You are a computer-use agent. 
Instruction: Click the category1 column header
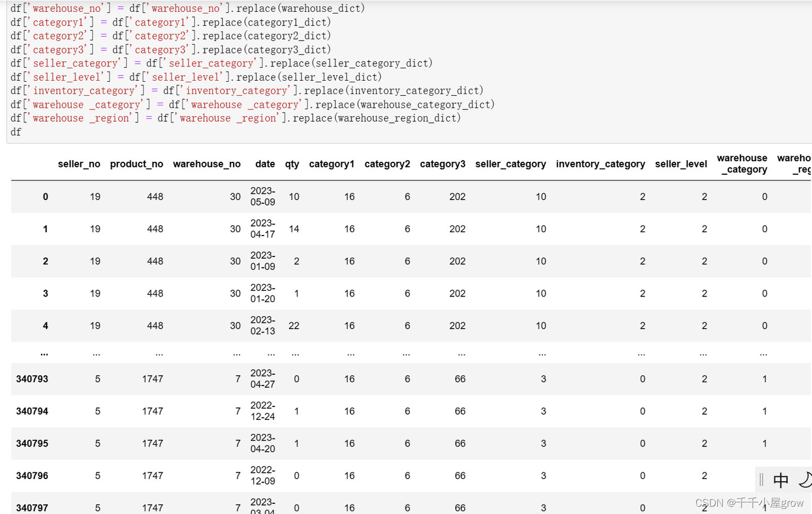coord(332,164)
